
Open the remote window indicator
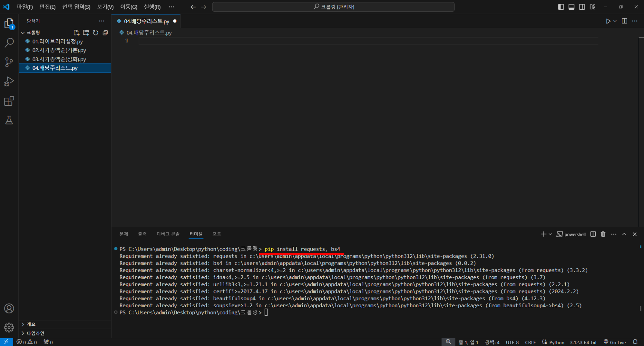coord(6,342)
